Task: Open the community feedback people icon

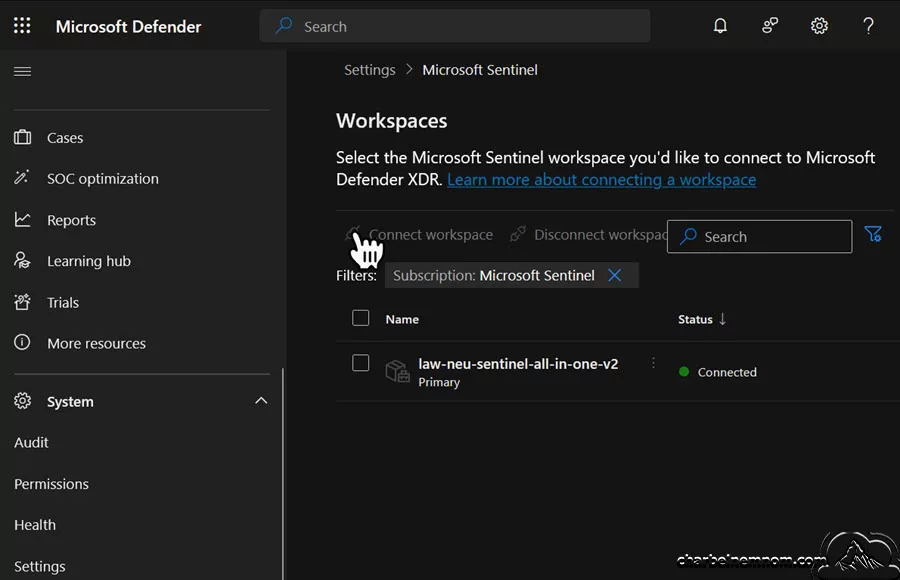Action: [770, 26]
